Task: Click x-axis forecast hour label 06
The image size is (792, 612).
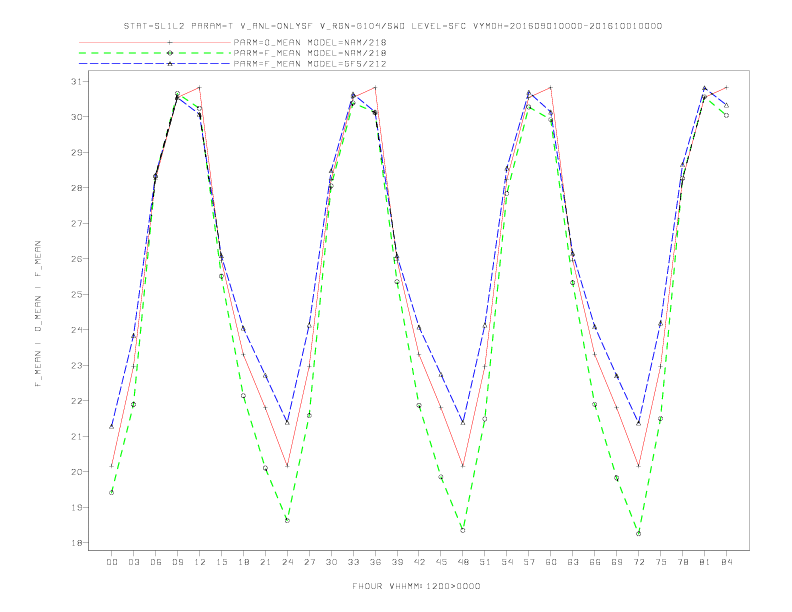Action: click(x=156, y=562)
